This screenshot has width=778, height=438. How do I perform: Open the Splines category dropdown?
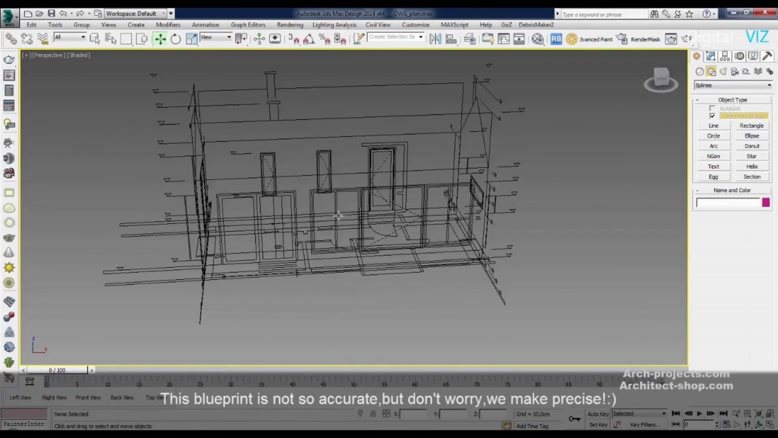(733, 85)
